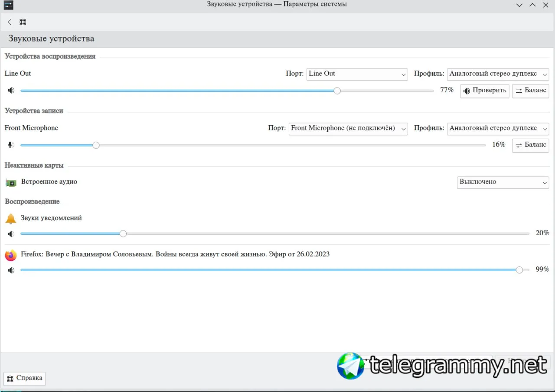This screenshot has width=555, height=392.
Task: Go back using the back arrow
Action: (10, 22)
